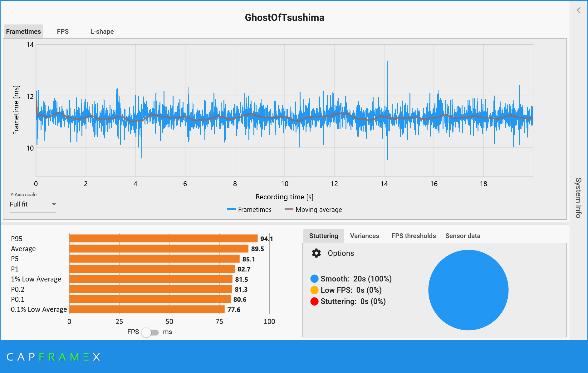This screenshot has width=588, height=373.
Task: Toggle FPS/ms switch below bar chart
Action: (x=150, y=332)
